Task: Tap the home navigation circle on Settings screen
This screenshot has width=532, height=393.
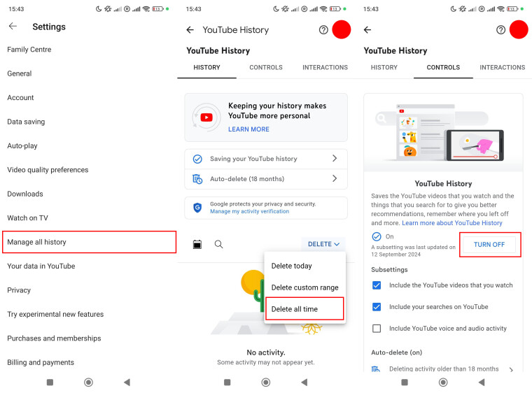Action: tap(89, 383)
